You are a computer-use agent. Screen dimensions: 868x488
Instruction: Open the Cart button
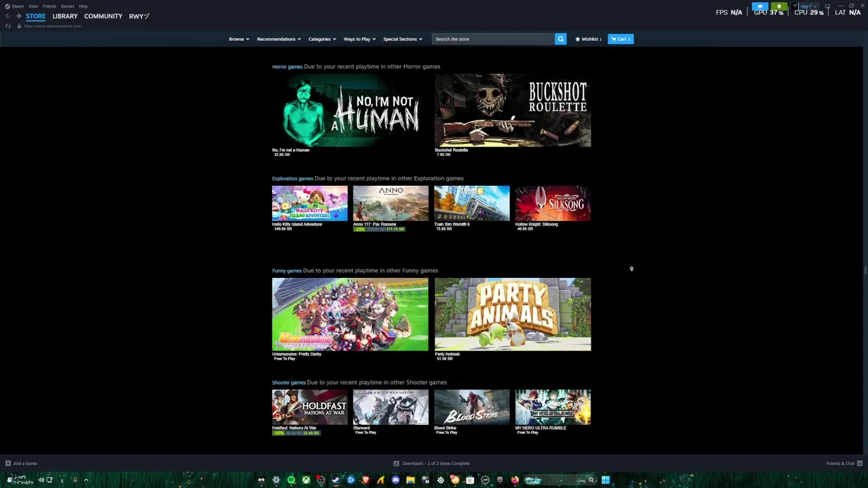(620, 39)
